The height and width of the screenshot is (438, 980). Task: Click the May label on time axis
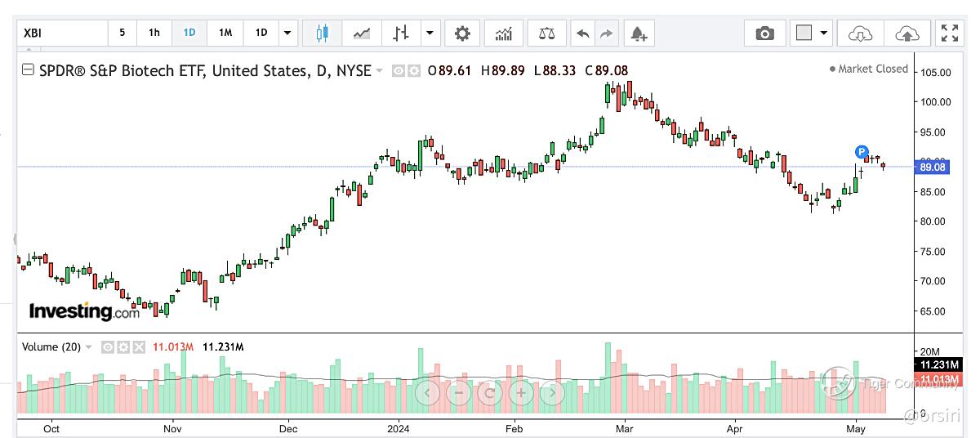point(856,427)
